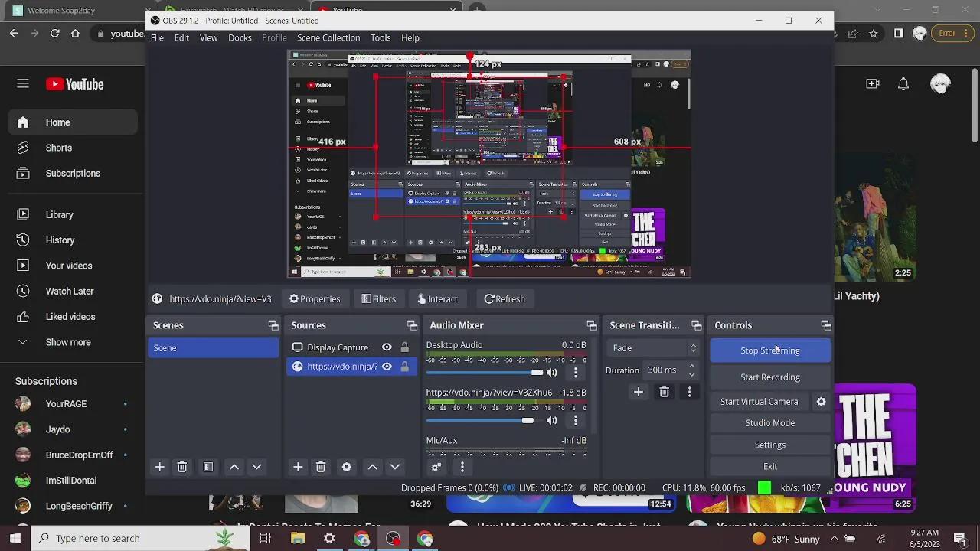Unlock the vdo.ninja source
980x551 pixels.
point(404,366)
